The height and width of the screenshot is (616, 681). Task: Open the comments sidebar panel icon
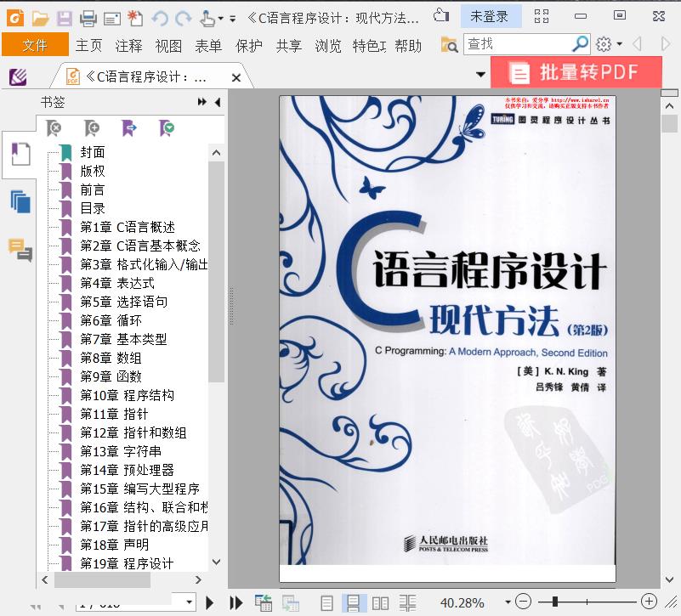pos(20,251)
